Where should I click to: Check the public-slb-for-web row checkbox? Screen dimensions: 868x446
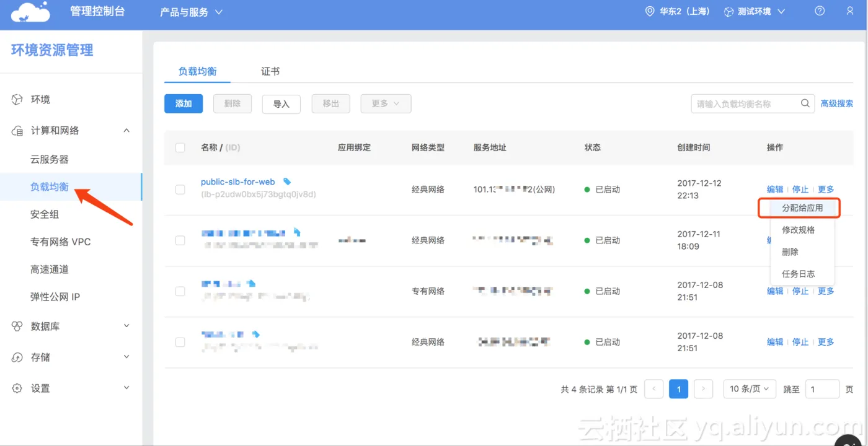point(180,190)
